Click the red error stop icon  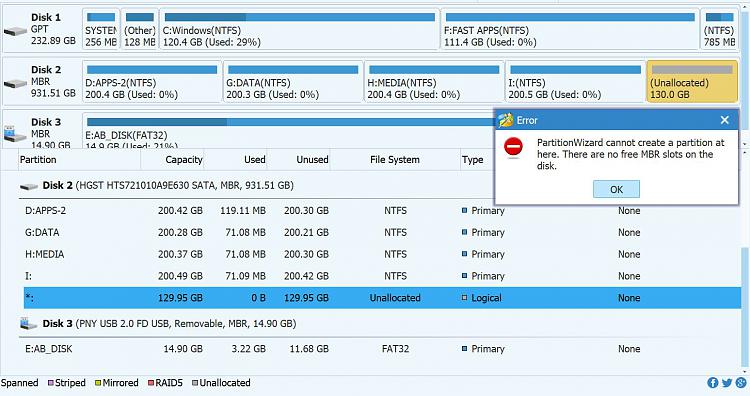pyautogui.click(x=514, y=147)
